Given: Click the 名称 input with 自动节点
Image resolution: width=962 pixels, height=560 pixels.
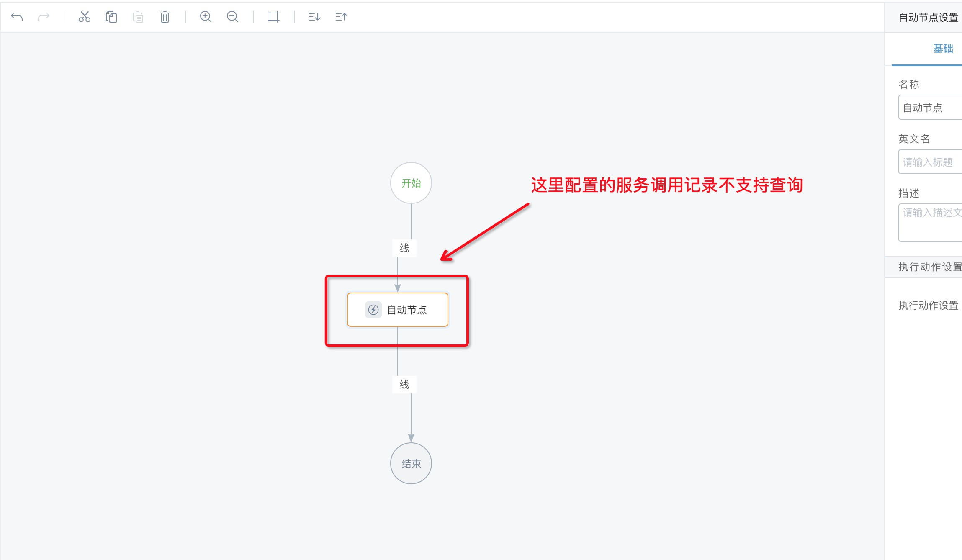Looking at the screenshot, I should (930, 108).
